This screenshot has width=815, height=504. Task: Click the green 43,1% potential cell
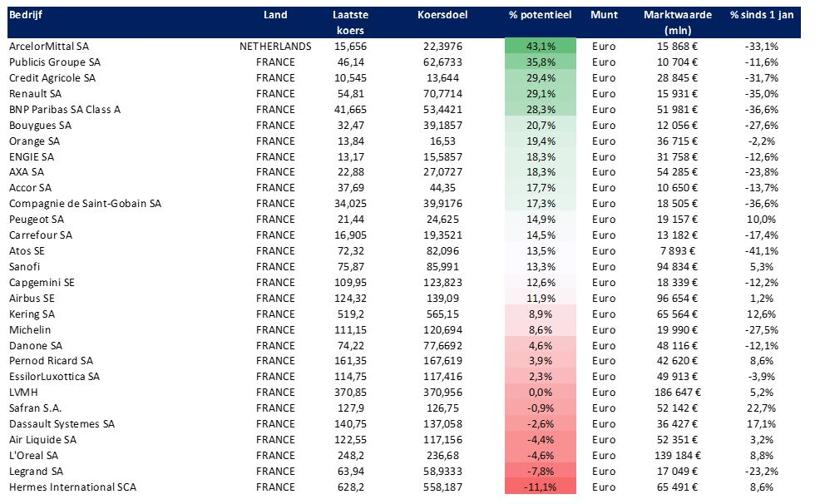[x=541, y=47]
